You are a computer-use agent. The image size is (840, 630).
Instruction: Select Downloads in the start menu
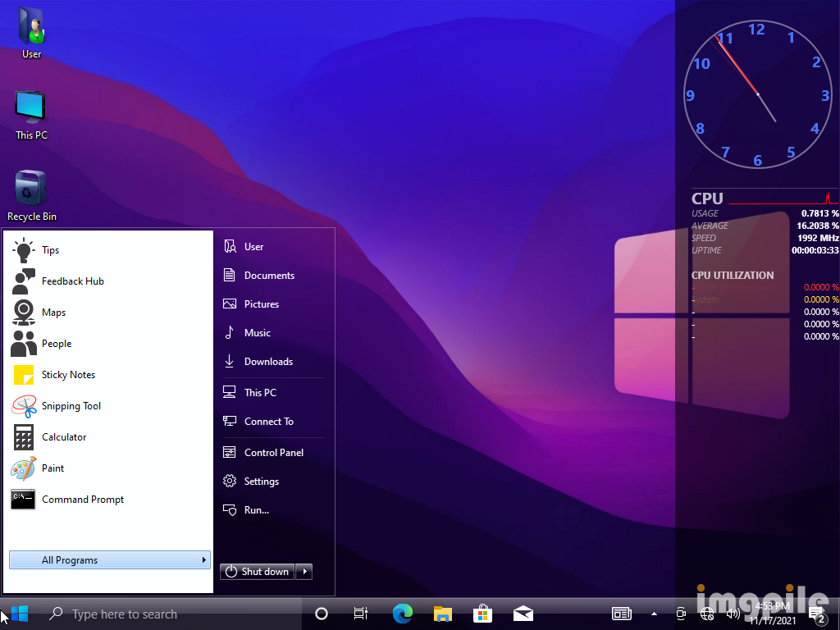coord(268,362)
